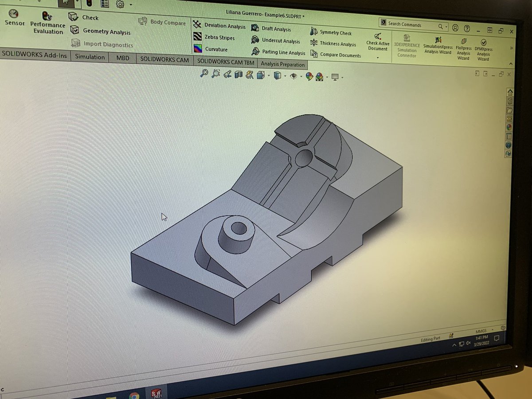Open SOLIDWORKS Resources home tab
The image size is (532, 399).
[510, 92]
